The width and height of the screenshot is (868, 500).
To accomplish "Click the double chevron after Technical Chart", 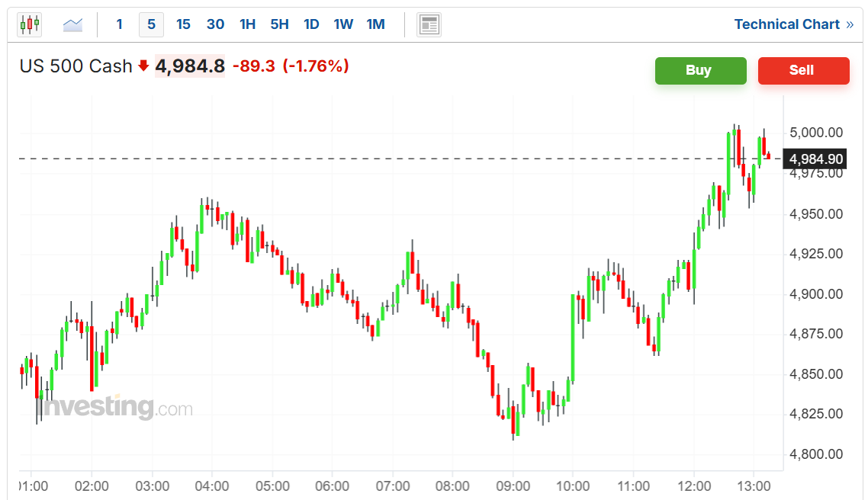I will click(850, 25).
